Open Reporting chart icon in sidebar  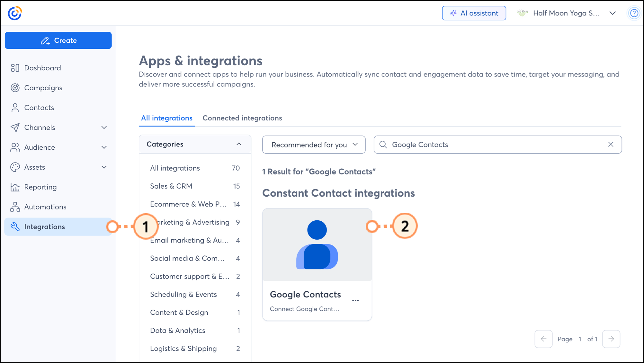tap(15, 187)
